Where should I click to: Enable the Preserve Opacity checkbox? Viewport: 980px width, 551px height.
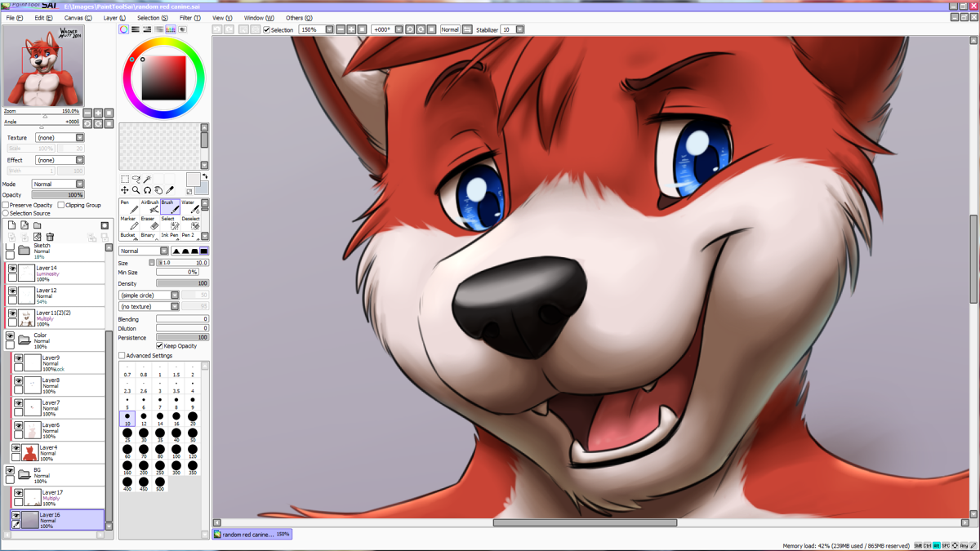pos(6,205)
